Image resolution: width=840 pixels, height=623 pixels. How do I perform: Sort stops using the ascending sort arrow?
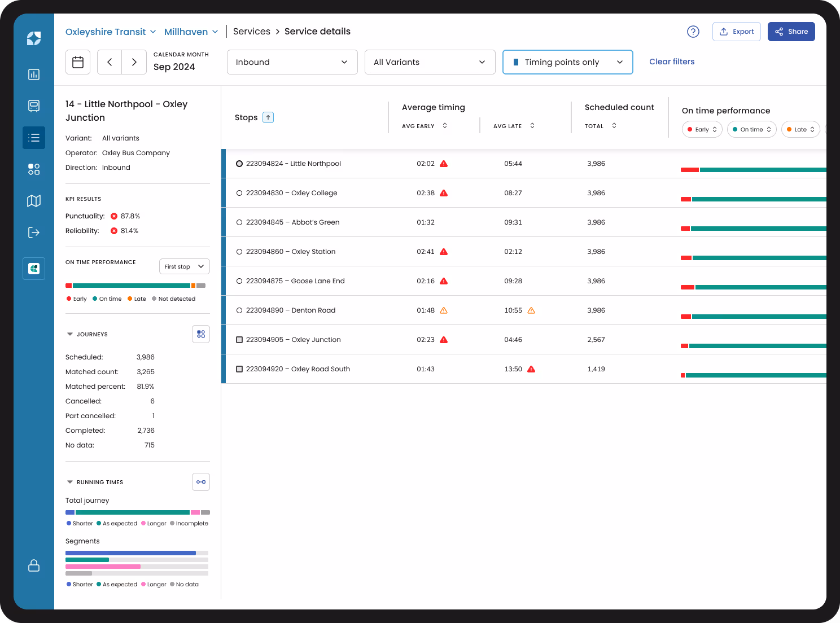click(x=268, y=117)
